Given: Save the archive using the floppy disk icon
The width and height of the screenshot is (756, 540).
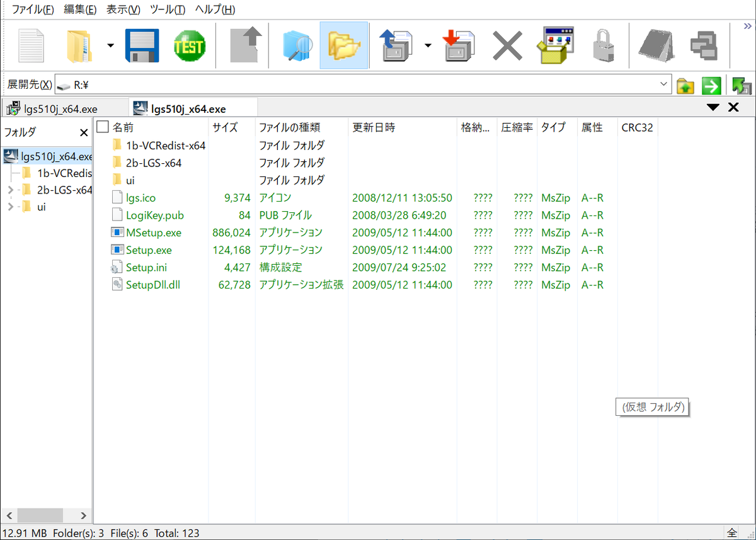Looking at the screenshot, I should click(x=141, y=45).
